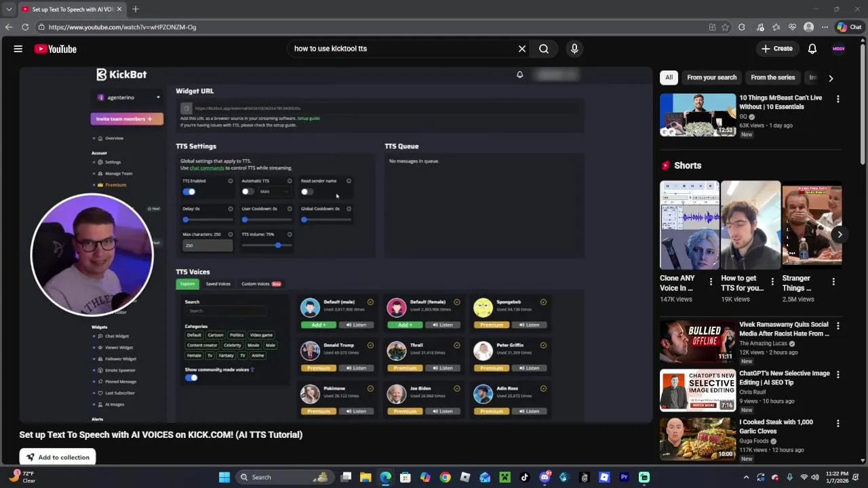Screen dimensions: 868x488
Task: Close the Set up Text To Speech tab
Action: coord(119,9)
